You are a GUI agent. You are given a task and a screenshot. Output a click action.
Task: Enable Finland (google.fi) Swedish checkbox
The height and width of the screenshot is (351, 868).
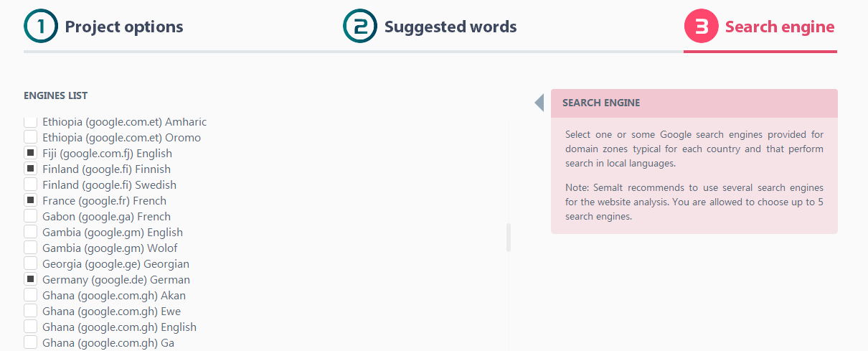coord(31,184)
